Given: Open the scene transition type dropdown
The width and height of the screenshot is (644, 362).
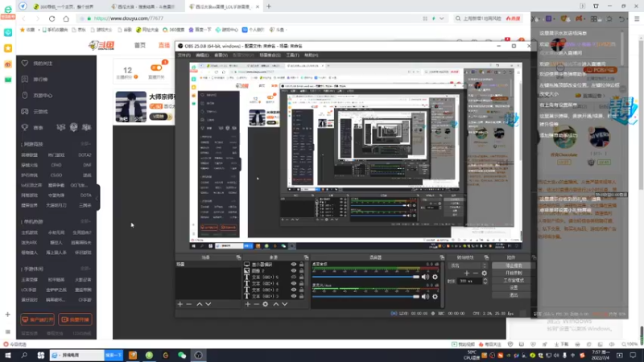Looking at the screenshot, I should 469,265.
